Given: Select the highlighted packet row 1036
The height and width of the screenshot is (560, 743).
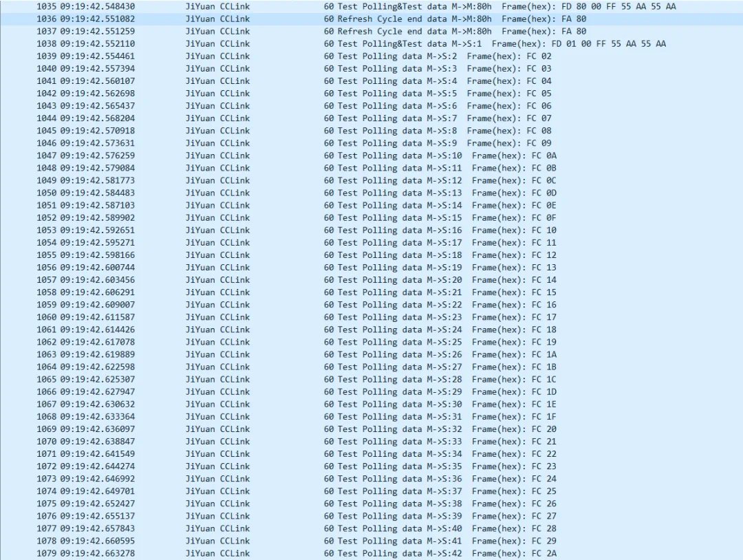Looking at the screenshot, I should point(371,19).
